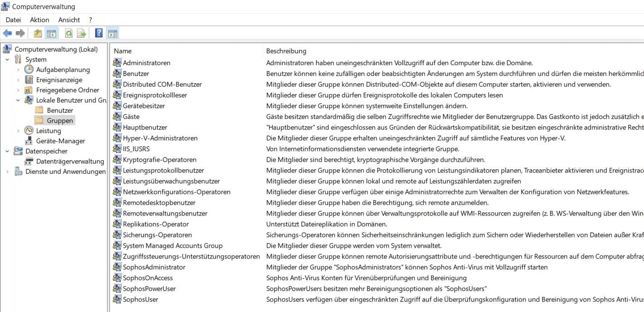Click the System tools icon in tree
This screenshot has width=644, height=312.
(x=18, y=59)
